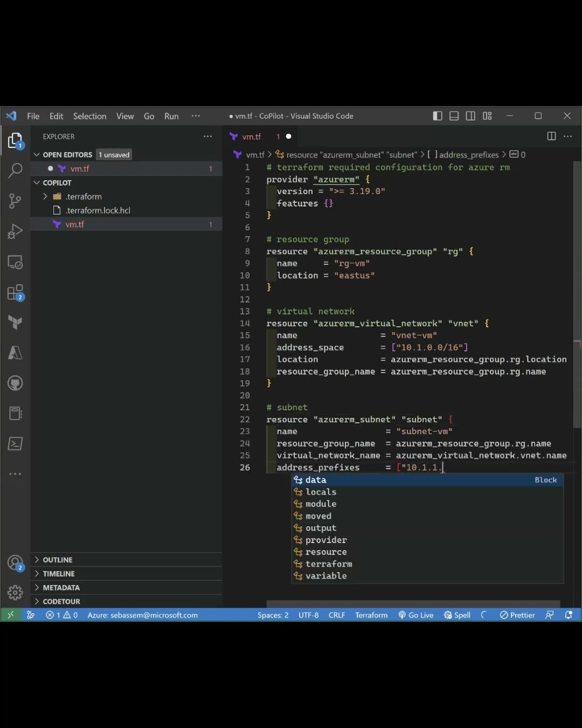Screen dimensions: 582x728
Task: Select the vm.tf editor tab
Action: coord(251,136)
